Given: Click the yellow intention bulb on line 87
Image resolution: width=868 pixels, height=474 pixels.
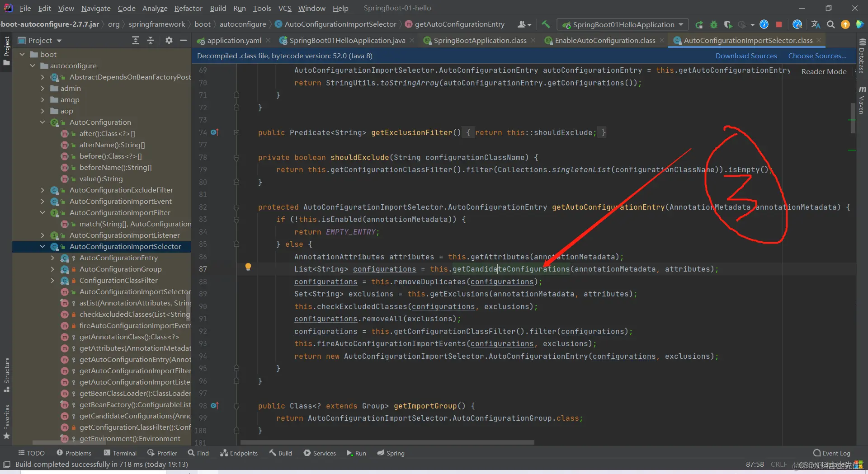Looking at the screenshot, I should click(x=248, y=267).
